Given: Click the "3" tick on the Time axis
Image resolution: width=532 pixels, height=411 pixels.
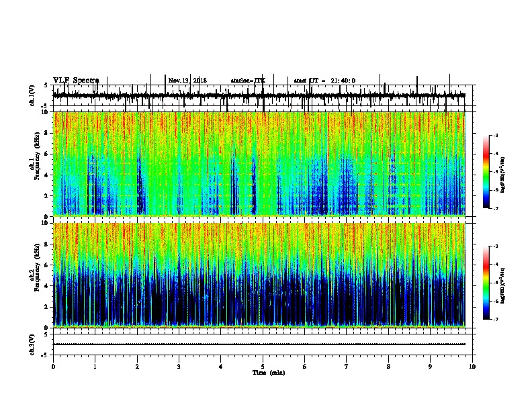Looking at the screenshot, I should tap(179, 367).
